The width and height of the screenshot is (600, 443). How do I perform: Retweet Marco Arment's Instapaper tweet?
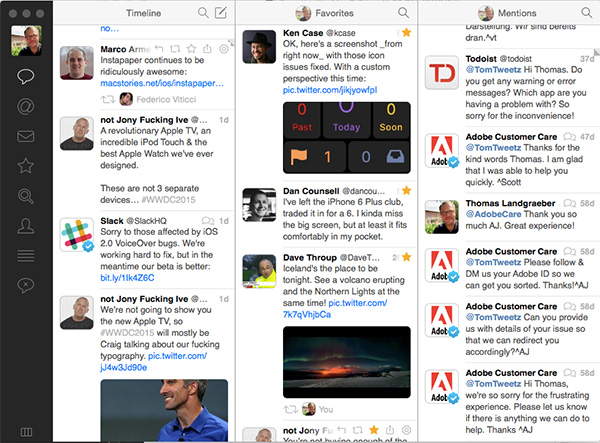(x=175, y=49)
